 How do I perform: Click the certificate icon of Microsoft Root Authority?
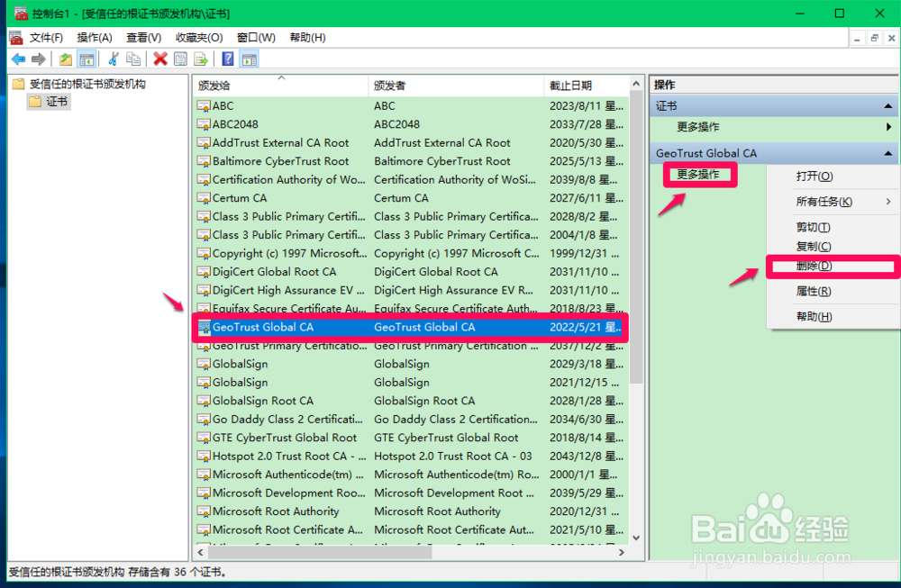point(204,511)
